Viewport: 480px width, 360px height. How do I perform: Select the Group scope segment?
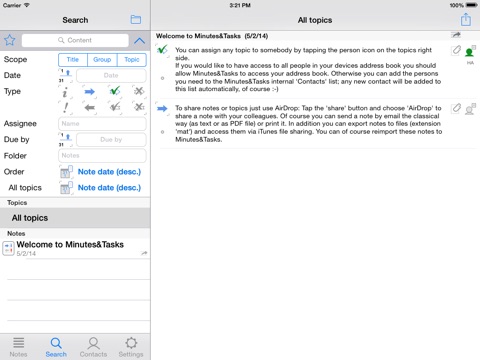tap(102, 60)
